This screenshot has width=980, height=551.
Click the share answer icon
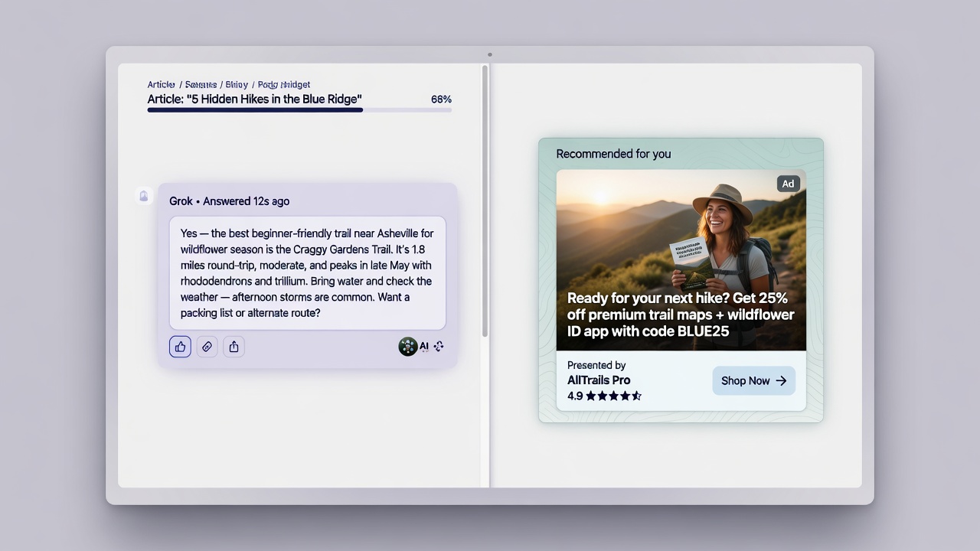click(234, 347)
